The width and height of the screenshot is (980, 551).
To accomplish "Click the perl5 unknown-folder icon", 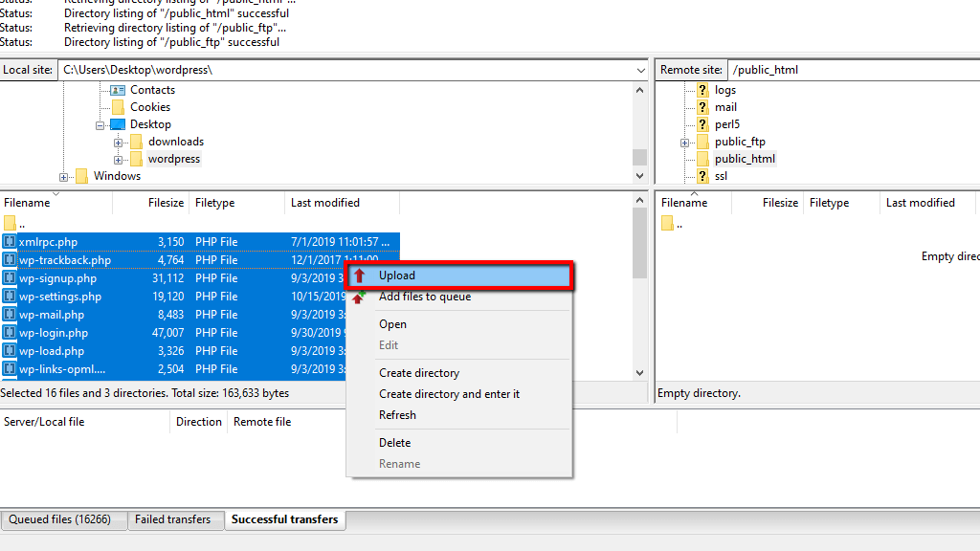I will [702, 124].
